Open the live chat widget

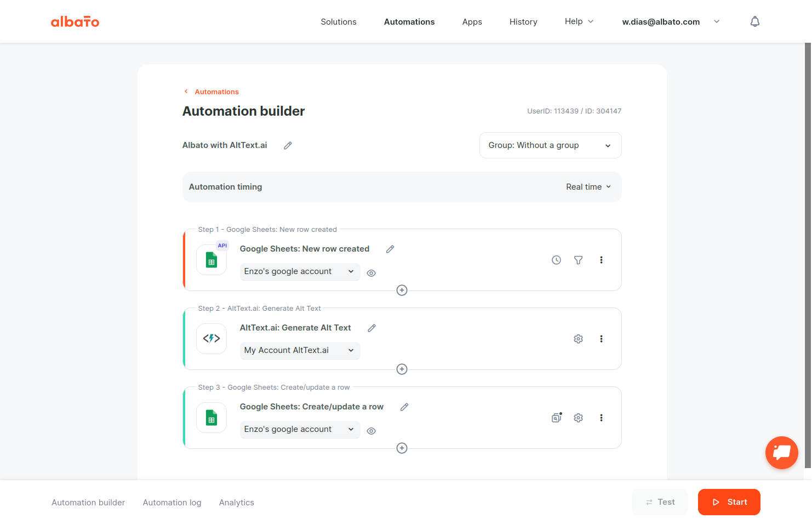tap(781, 453)
